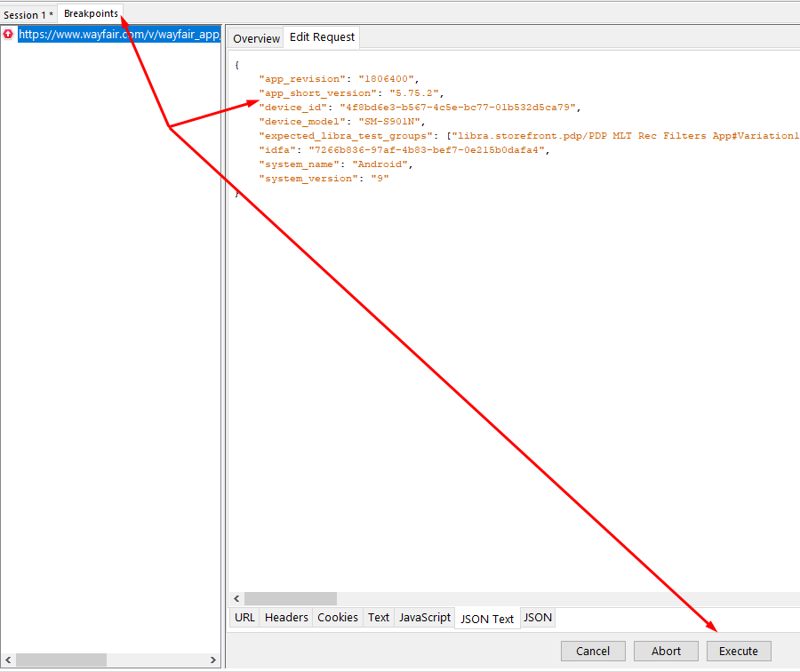
Task: Open the Headers bottom tab
Action: [286, 618]
